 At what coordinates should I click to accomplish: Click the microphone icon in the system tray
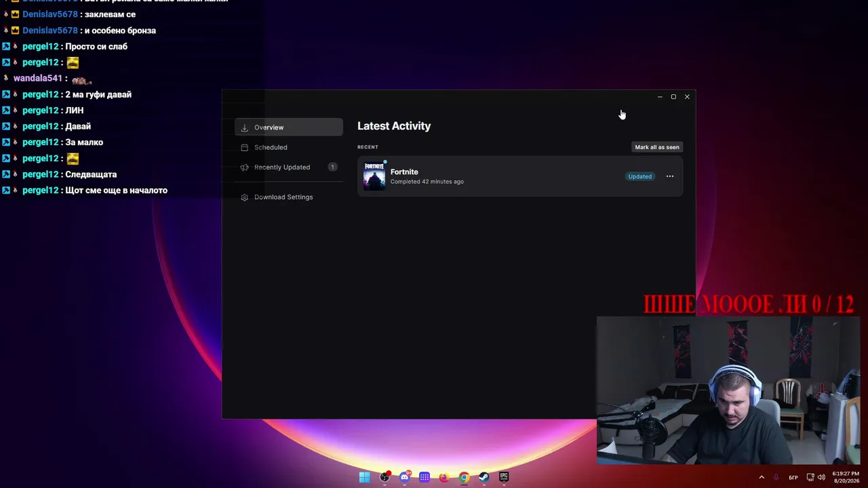pos(776,478)
